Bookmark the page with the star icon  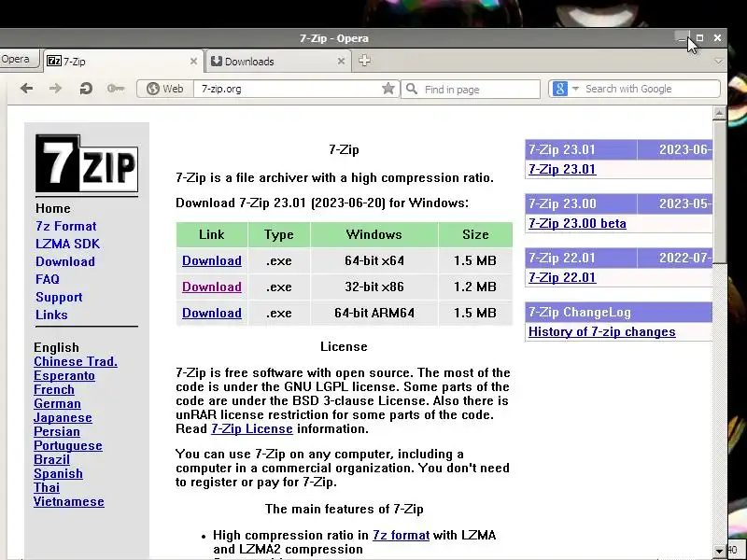click(388, 89)
